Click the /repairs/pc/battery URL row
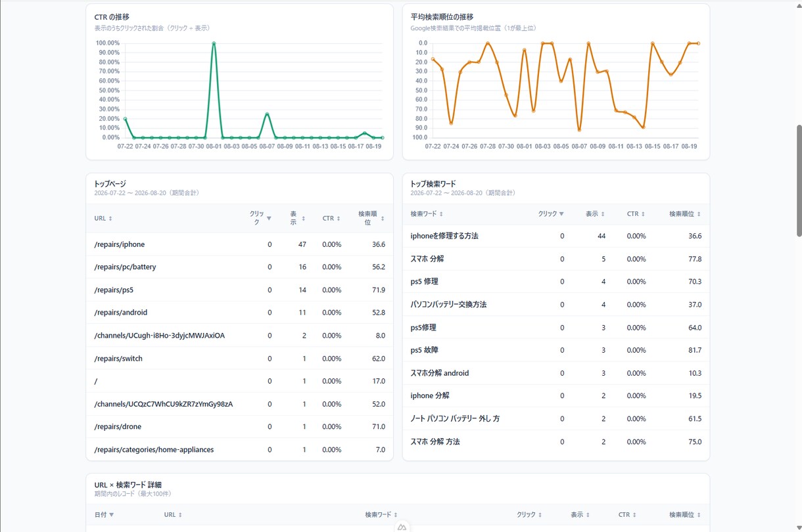802x532 pixels. click(x=240, y=267)
